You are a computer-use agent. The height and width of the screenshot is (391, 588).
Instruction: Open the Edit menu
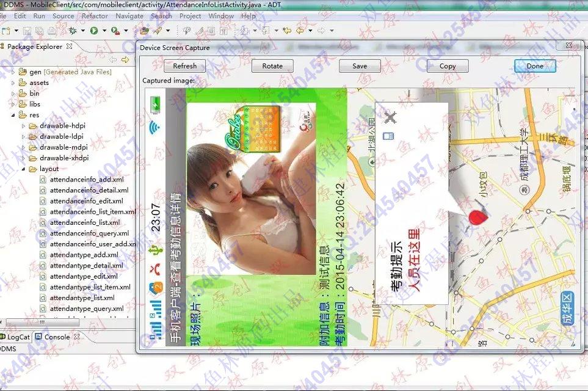pos(20,16)
